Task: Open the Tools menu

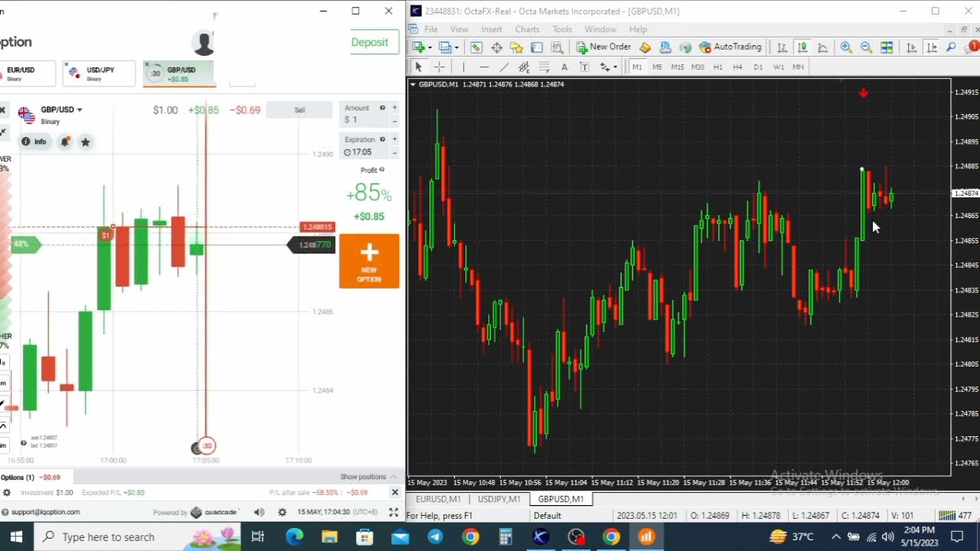Action: (x=562, y=29)
